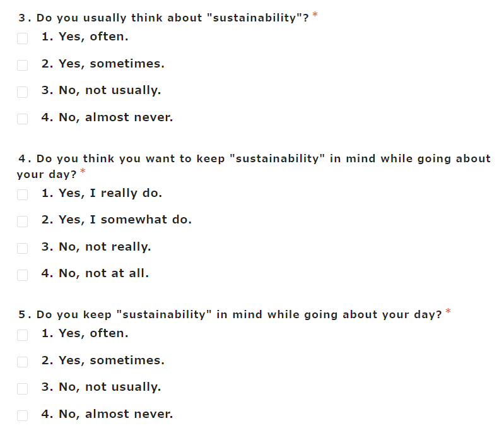Select "Yes, I really do" checkbox
The width and height of the screenshot is (504, 440).
coord(22,194)
